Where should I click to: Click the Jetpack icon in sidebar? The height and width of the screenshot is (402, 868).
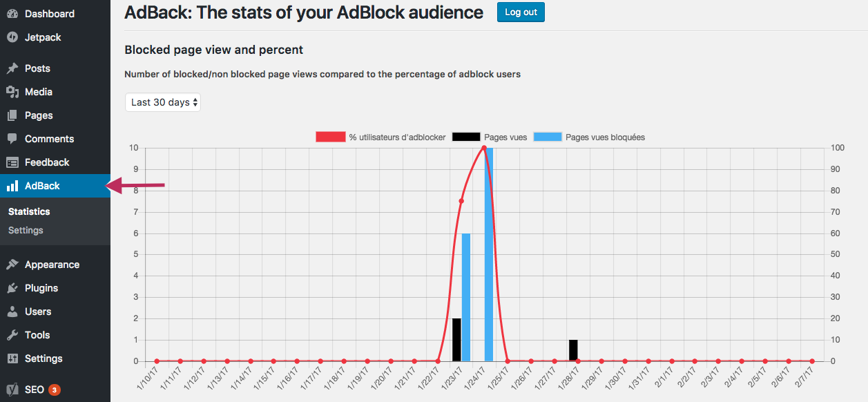[12, 37]
